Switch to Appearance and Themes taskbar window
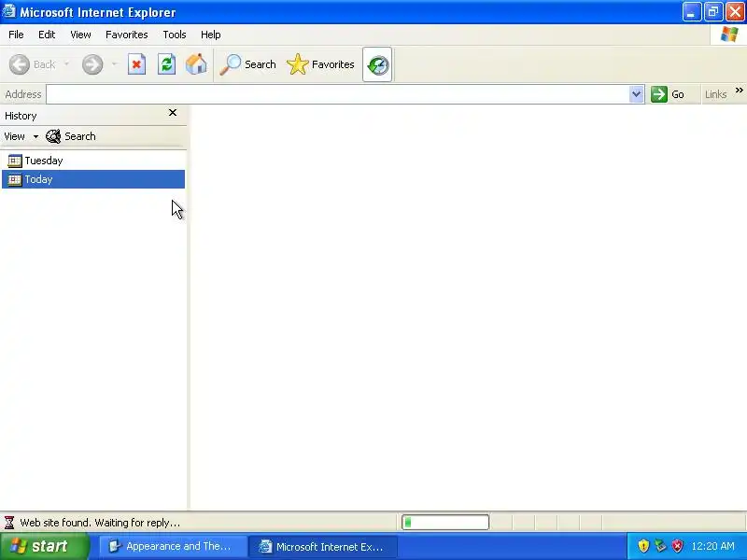 [173, 546]
